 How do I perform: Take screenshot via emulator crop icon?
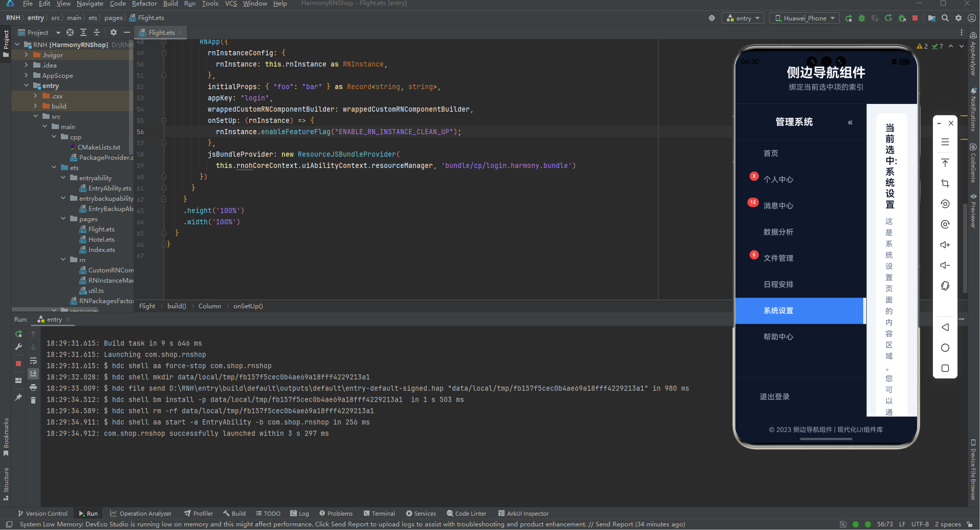pos(945,183)
